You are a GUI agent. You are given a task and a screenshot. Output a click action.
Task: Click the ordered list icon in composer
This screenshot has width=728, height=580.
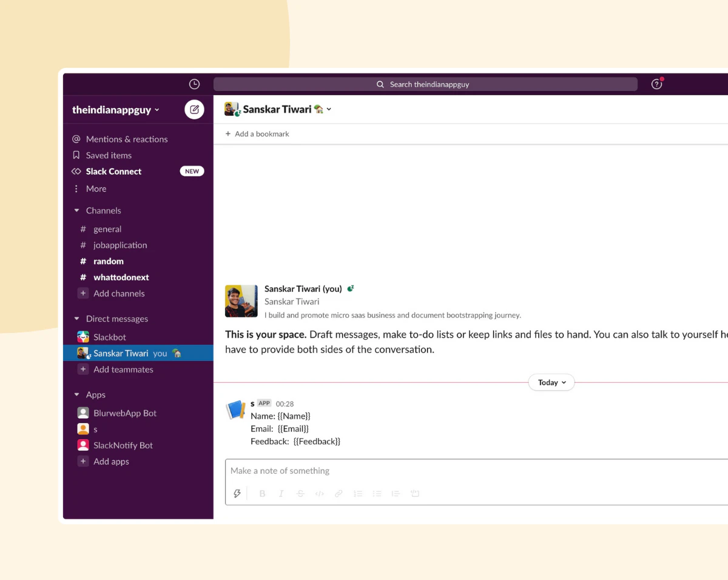point(358,493)
